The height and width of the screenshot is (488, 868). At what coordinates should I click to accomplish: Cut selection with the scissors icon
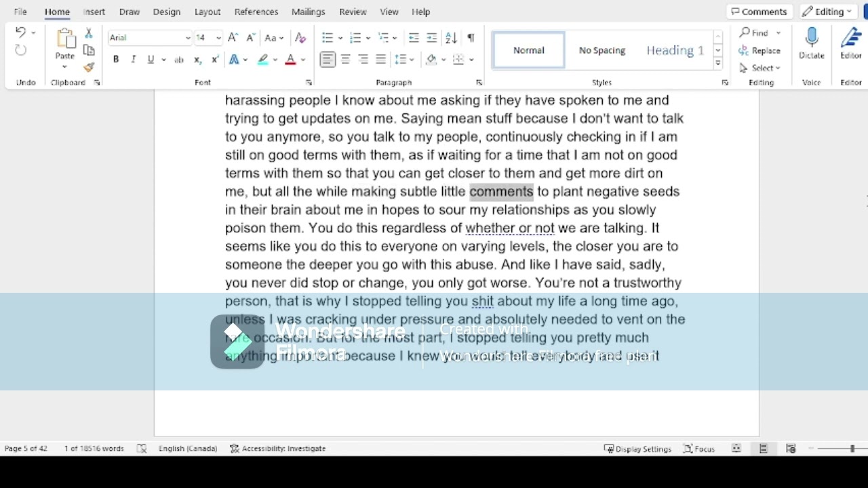click(x=89, y=33)
